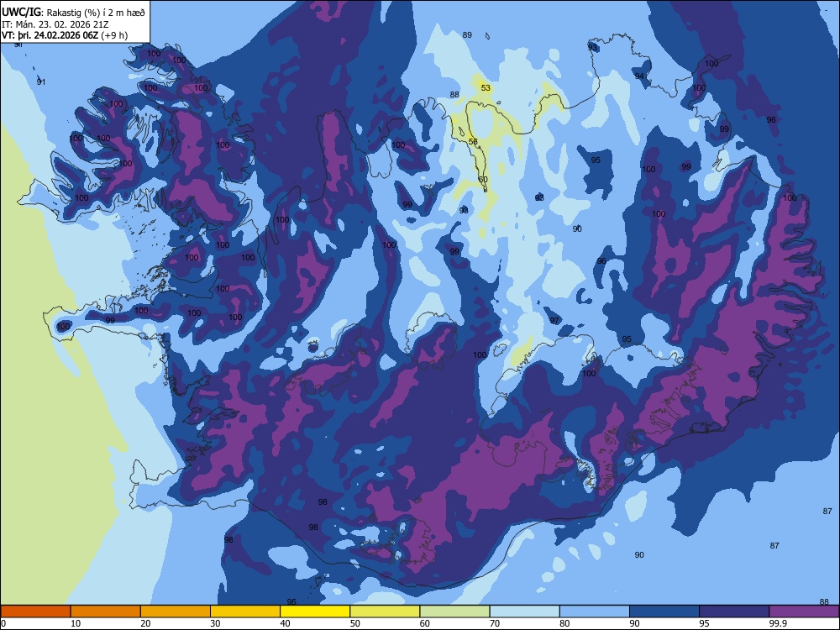This screenshot has width=840, height=630.
Task: Click the "IT: Mán. 23. 02. 2026 21Z" line
Action: click(55, 24)
